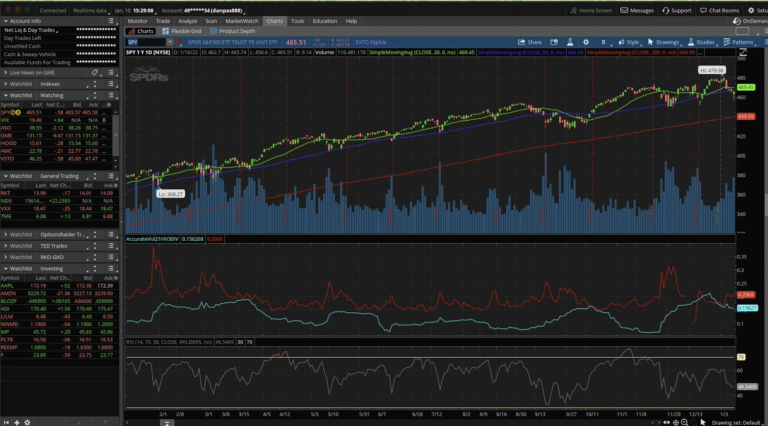Switch to the Trade tab
Viewport: 768px width, 426px height.
(x=162, y=20)
